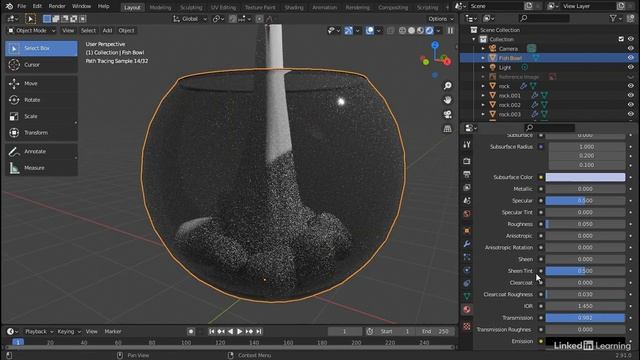This screenshot has height=360, width=640.
Task: Toggle X-ray mode in viewport
Action: click(391, 31)
